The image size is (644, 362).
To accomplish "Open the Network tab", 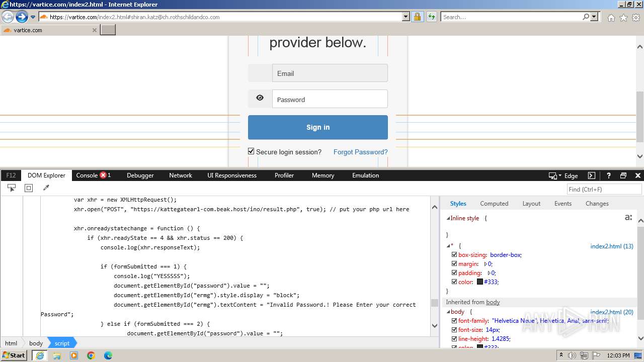I will tap(181, 175).
